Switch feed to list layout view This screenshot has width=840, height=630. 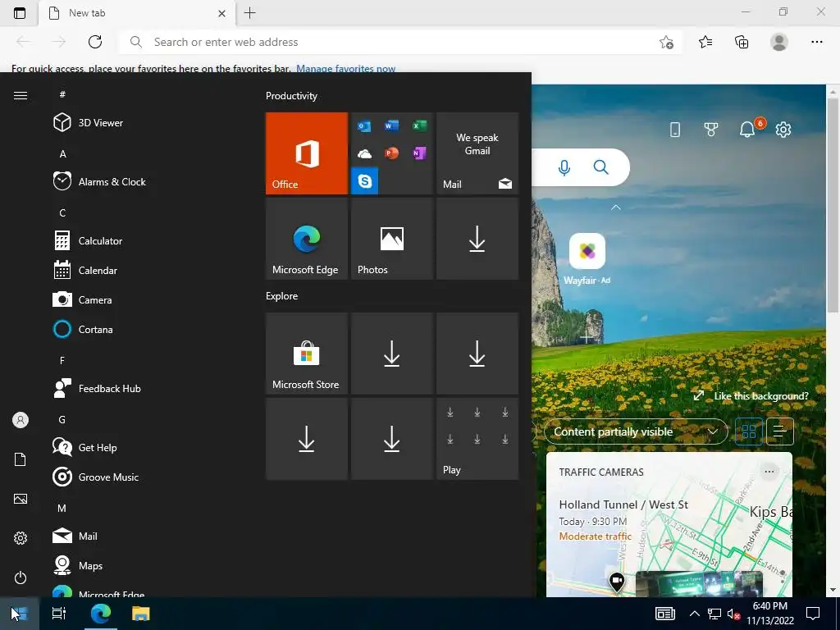pyautogui.click(x=780, y=431)
